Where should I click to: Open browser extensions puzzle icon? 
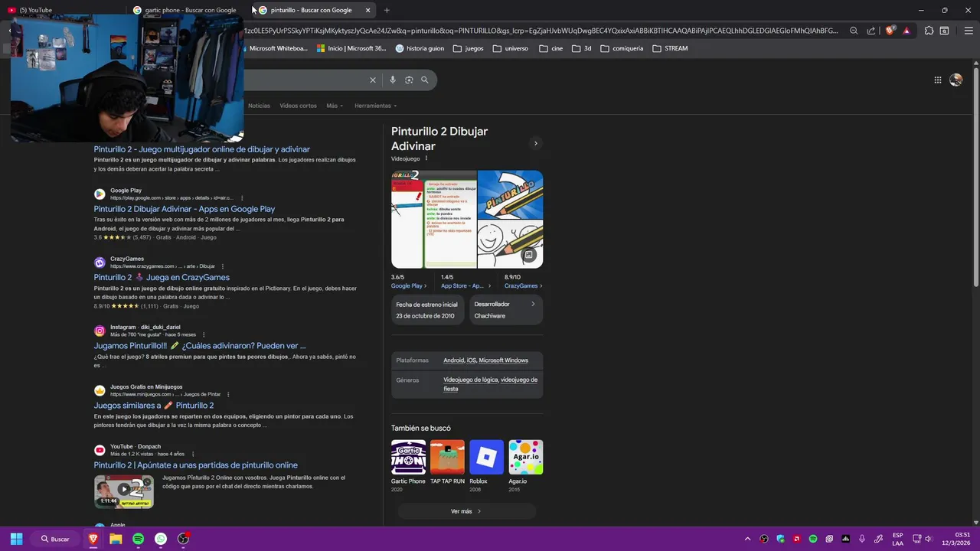click(929, 31)
